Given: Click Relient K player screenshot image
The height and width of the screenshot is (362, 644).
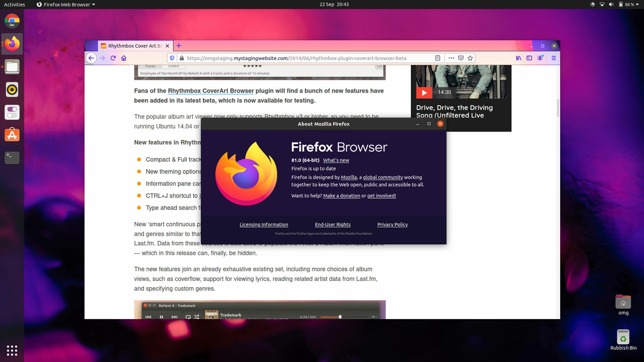Looking at the screenshot, I should 260,310.
